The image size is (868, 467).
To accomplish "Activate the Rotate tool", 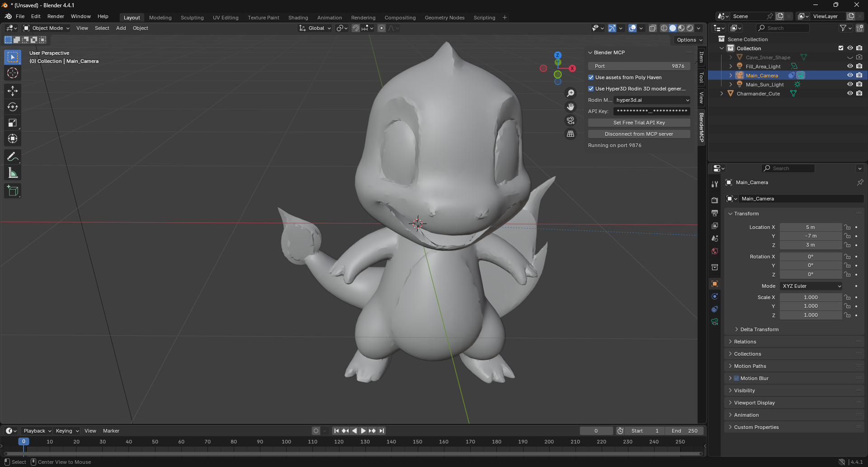I will 13,107.
